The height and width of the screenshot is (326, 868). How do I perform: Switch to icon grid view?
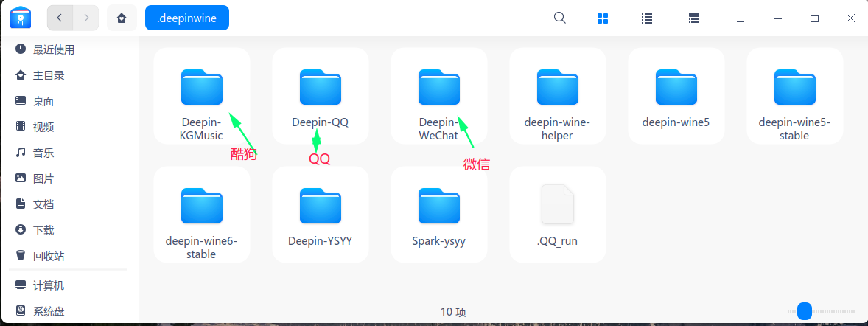[x=603, y=18]
